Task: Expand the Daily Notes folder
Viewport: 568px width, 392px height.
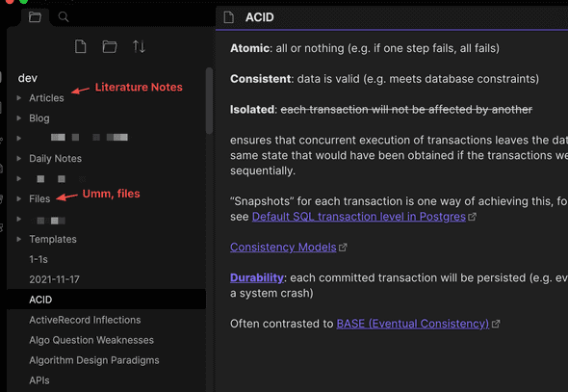Action: coord(19,158)
